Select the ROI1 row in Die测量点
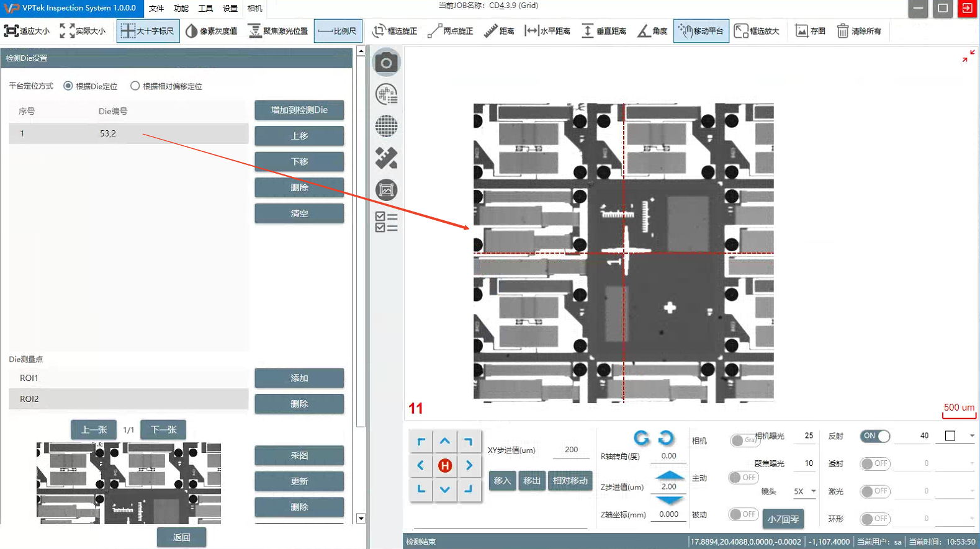The height and width of the screenshot is (549, 980). [x=128, y=378]
